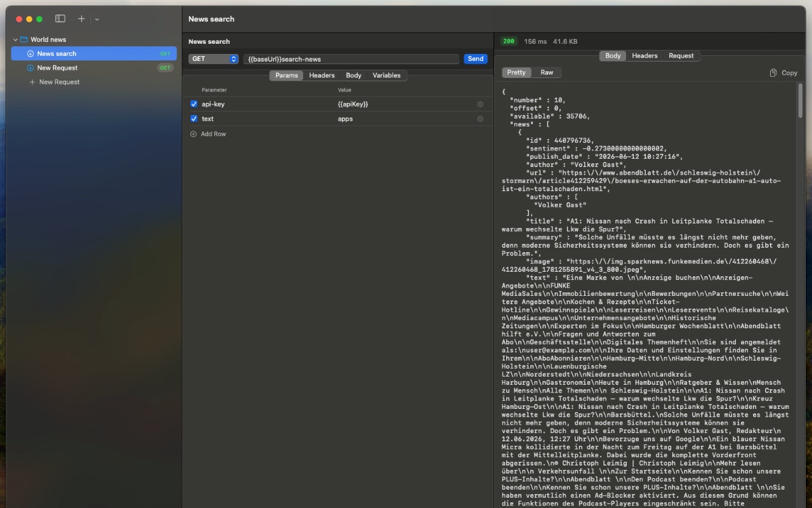This screenshot has height=508, width=812.
Task: Open the New Request entry with GET badge
Action: tap(94, 68)
